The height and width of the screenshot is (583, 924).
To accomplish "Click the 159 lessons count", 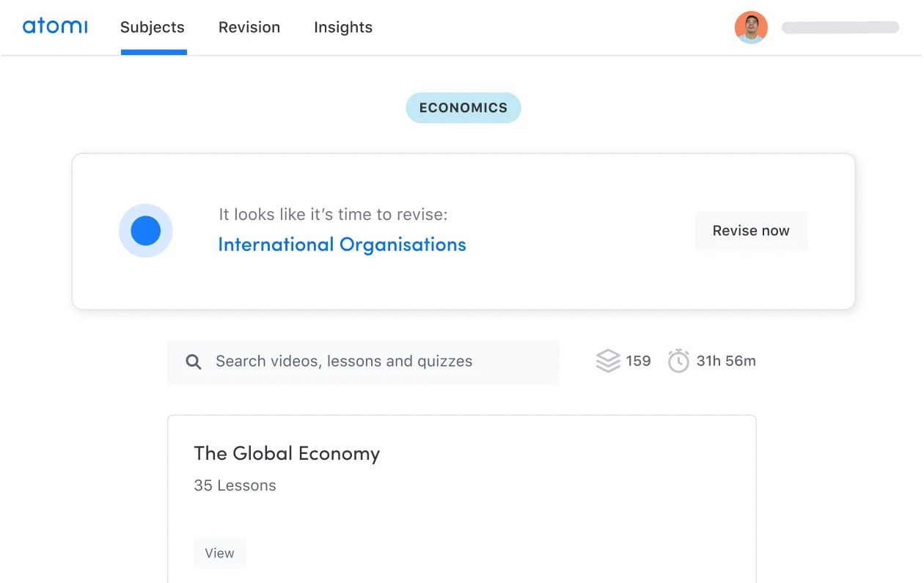I will click(x=639, y=361).
